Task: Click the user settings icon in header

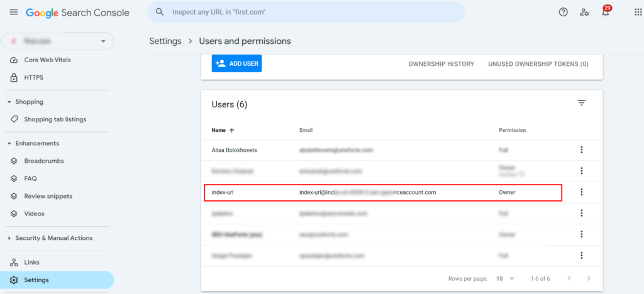Action: coord(585,13)
